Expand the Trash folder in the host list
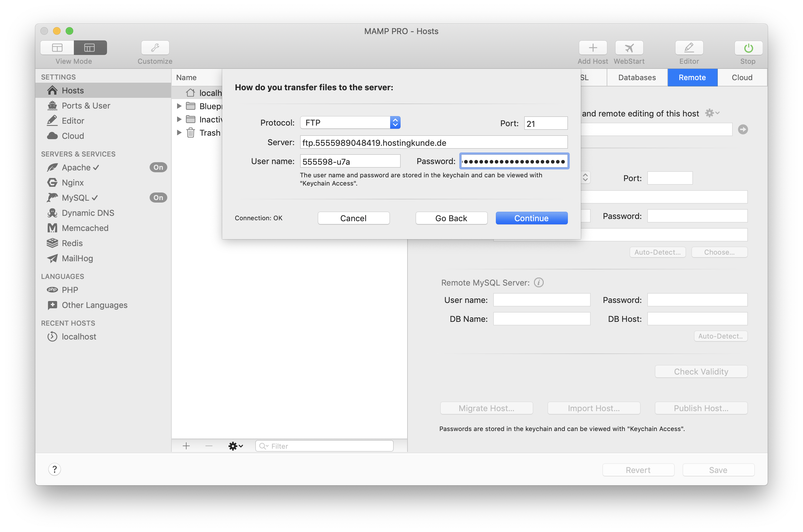Image resolution: width=803 pixels, height=532 pixels. pyautogui.click(x=180, y=133)
